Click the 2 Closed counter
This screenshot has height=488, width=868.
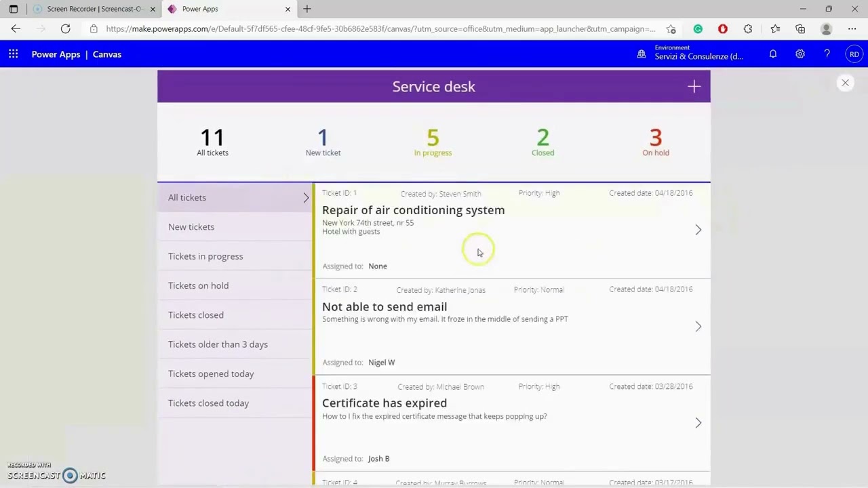point(542,142)
